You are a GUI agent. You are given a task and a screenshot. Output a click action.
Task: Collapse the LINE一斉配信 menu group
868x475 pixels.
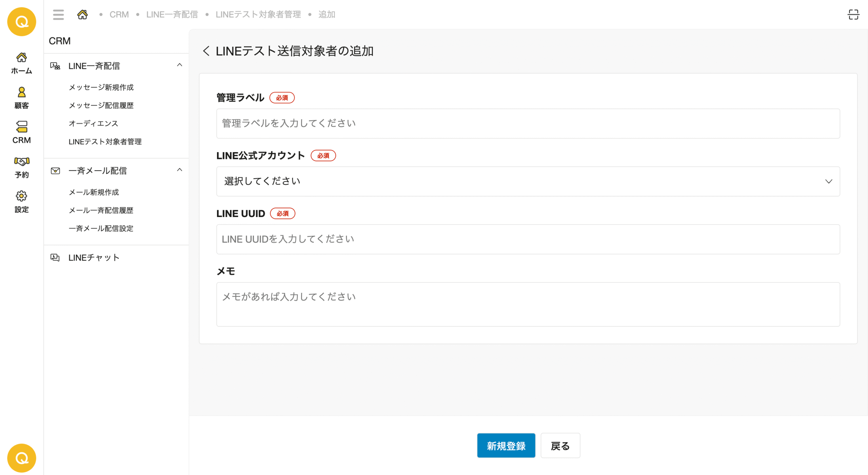pos(180,65)
